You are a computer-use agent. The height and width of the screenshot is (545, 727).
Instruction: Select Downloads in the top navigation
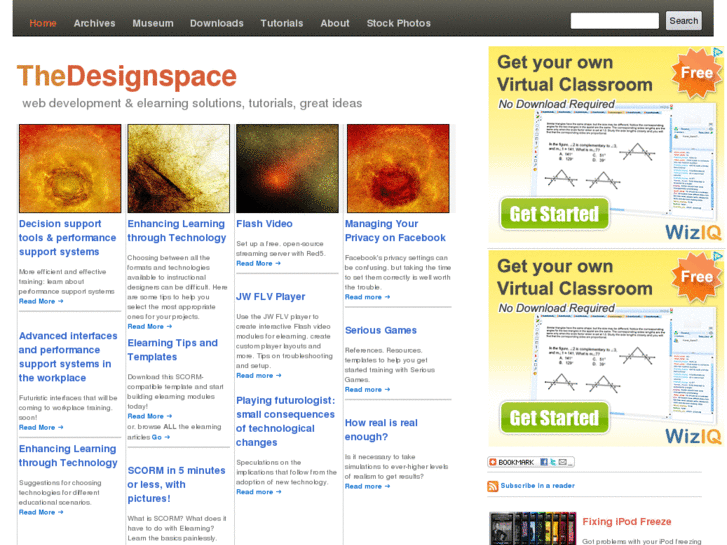click(217, 23)
